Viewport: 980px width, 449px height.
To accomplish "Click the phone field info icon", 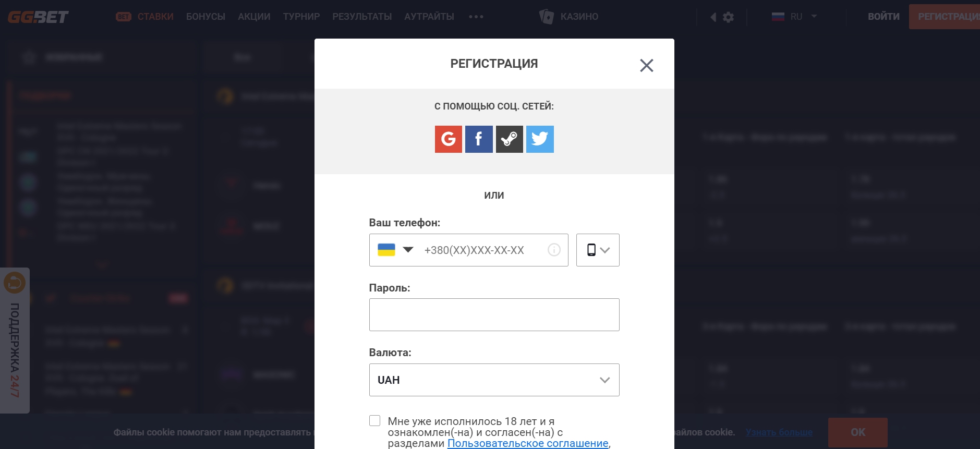I will click(x=554, y=250).
